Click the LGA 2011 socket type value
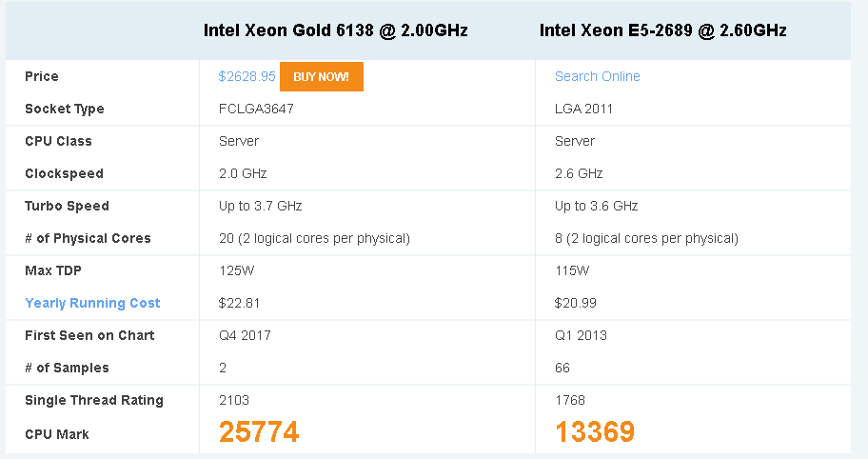Image resolution: width=868 pixels, height=459 pixels. pos(583,109)
